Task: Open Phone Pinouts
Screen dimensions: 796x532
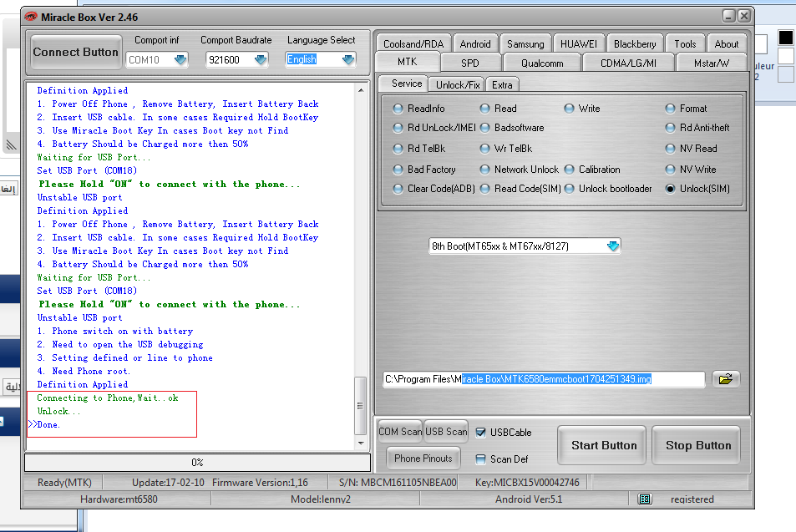Action: coord(423,459)
